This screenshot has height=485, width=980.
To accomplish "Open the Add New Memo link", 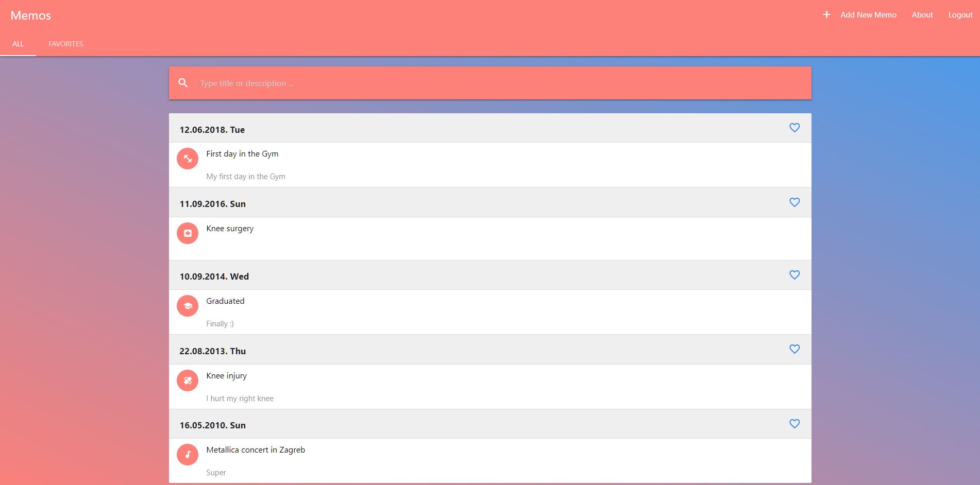I will click(868, 15).
